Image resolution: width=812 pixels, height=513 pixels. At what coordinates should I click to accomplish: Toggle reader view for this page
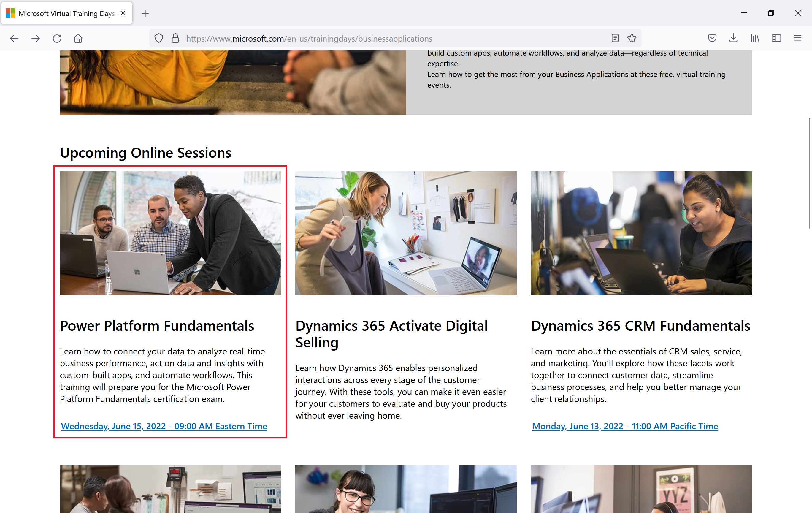tap(615, 38)
